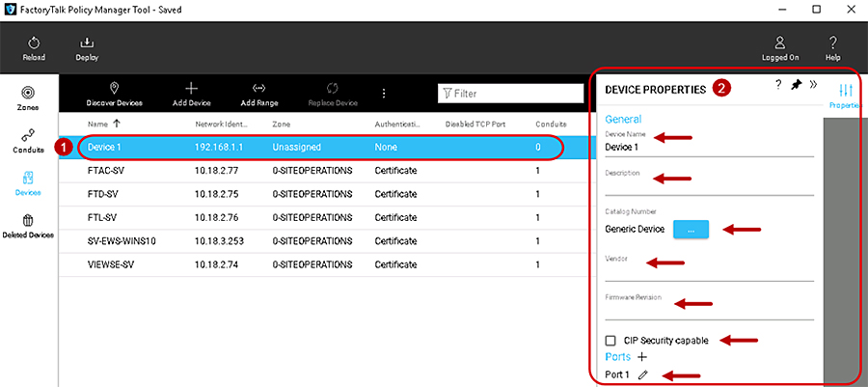Viewport: 868px width, 387px height.
Task: Click the Vendor field
Action: pos(709,273)
